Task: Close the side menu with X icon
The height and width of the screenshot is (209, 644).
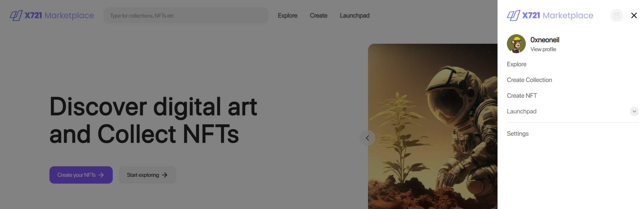Action: pyautogui.click(x=634, y=15)
